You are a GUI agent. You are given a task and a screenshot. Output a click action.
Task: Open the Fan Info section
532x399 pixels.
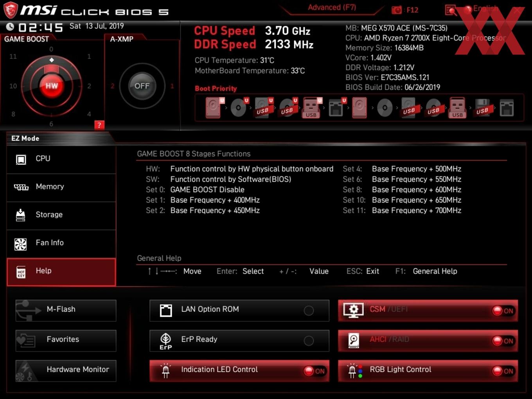[x=61, y=244]
